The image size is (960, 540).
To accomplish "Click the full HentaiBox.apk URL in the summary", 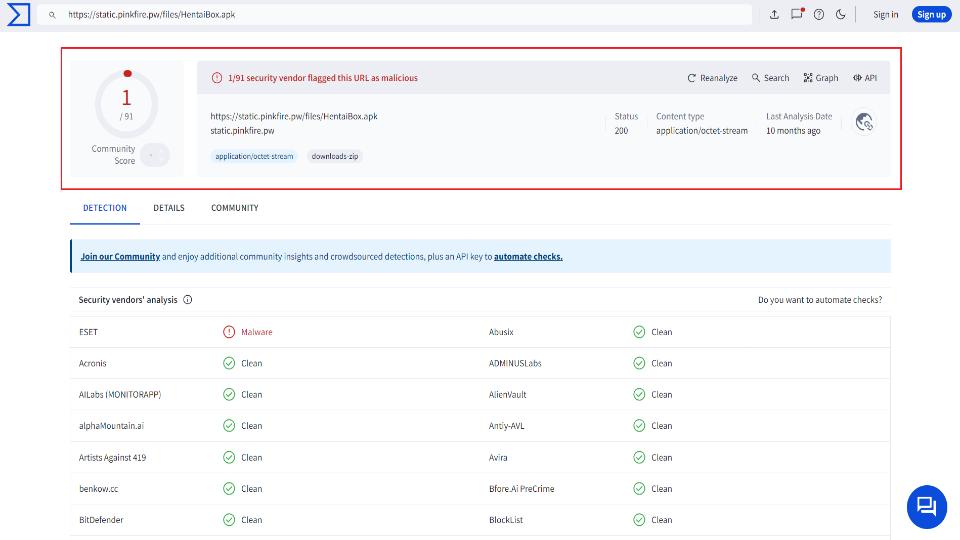I will coord(294,116).
